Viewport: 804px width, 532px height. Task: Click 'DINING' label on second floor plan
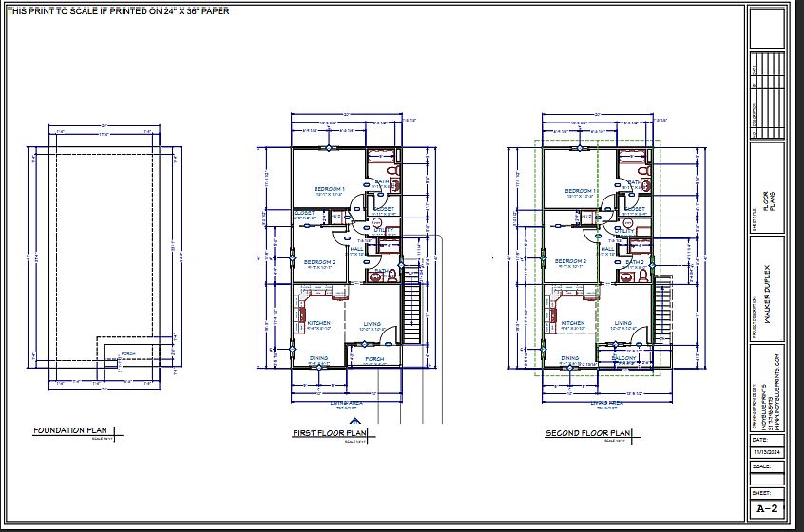(569, 358)
